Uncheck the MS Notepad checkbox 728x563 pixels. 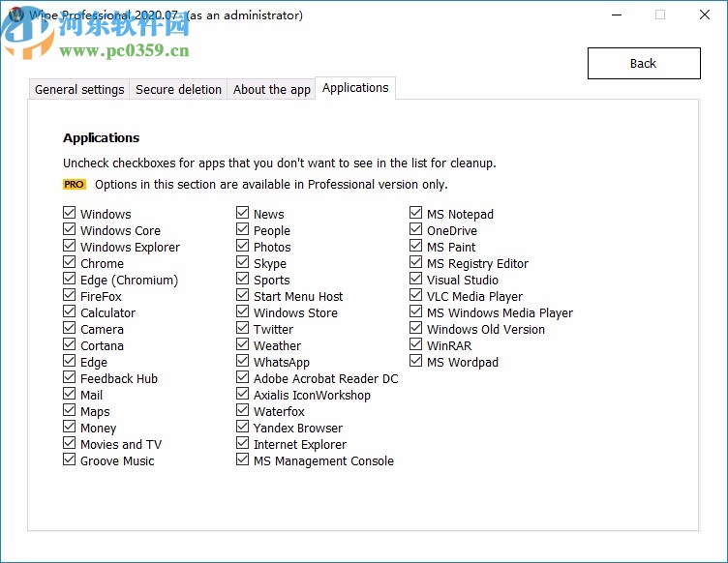tap(415, 213)
